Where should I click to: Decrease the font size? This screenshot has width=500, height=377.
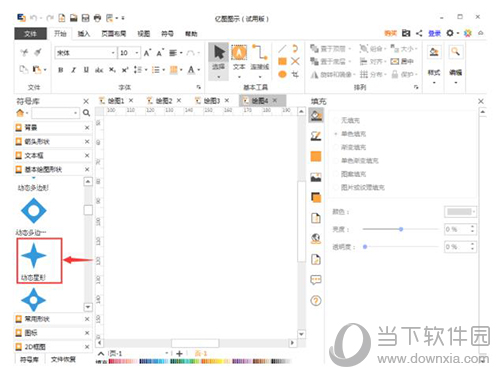tap(160, 53)
